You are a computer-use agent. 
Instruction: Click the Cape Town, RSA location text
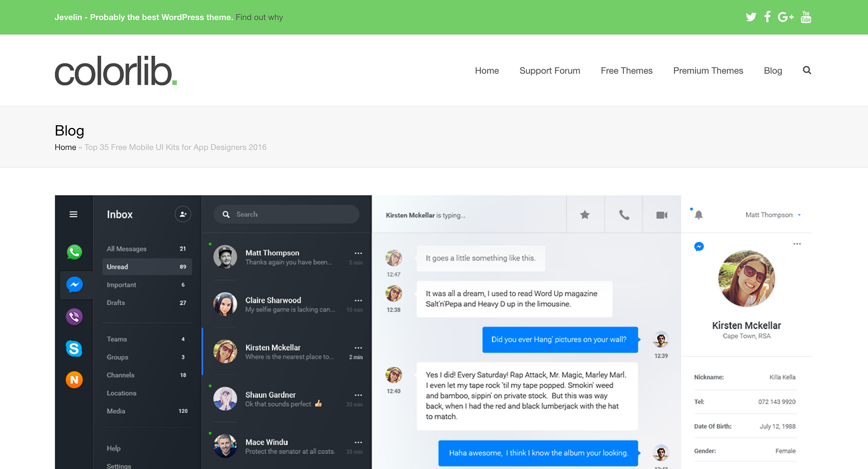pos(746,336)
